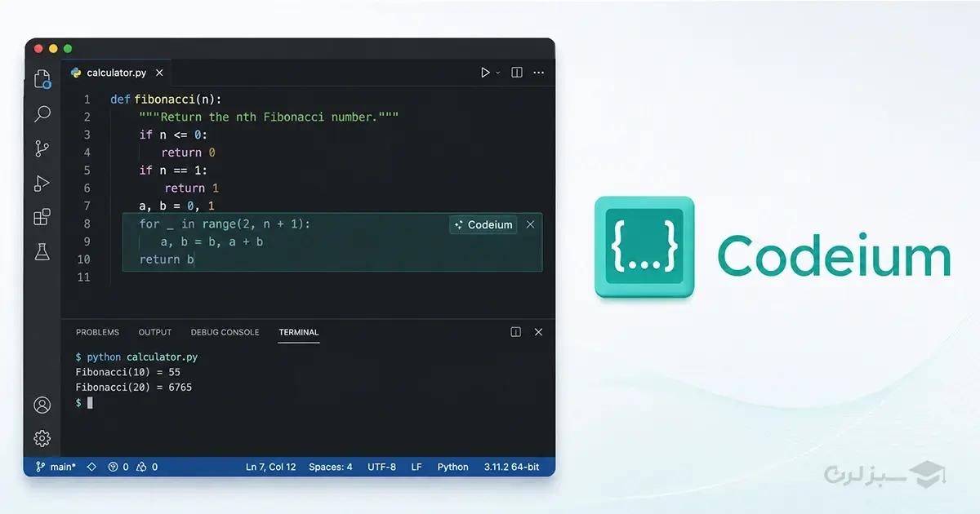The width and height of the screenshot is (980, 514).
Task: Click the green zoom window button
Action: (x=68, y=49)
